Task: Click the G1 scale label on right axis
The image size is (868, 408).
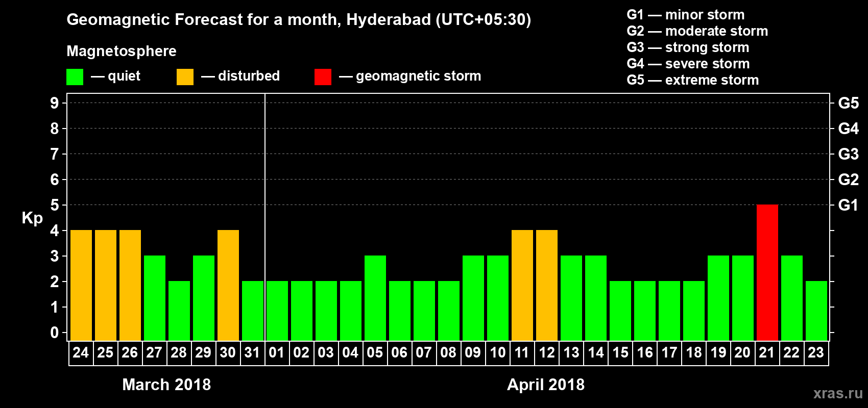Action: [x=848, y=205]
